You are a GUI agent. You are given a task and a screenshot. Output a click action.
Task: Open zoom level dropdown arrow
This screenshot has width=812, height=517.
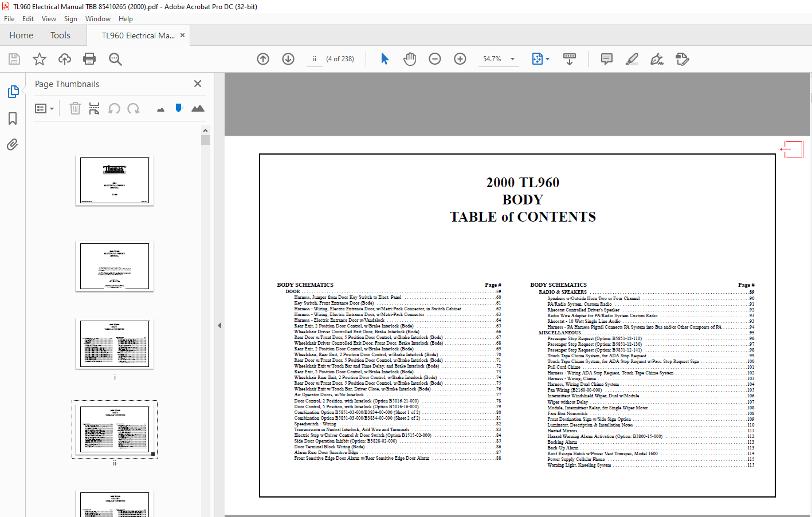(x=512, y=59)
